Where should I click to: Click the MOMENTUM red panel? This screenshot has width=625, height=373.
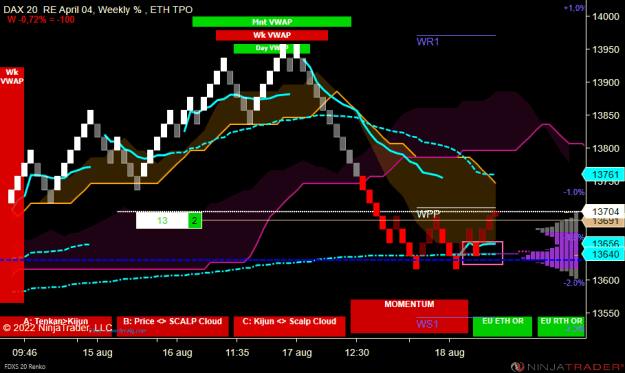click(x=409, y=316)
